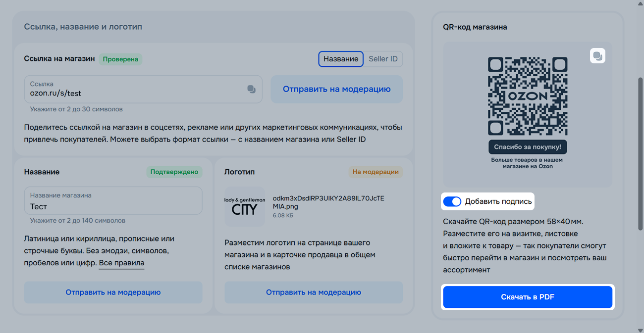The height and width of the screenshot is (333, 644).
Task: Switch link format to 'Название'
Action: 341,59
